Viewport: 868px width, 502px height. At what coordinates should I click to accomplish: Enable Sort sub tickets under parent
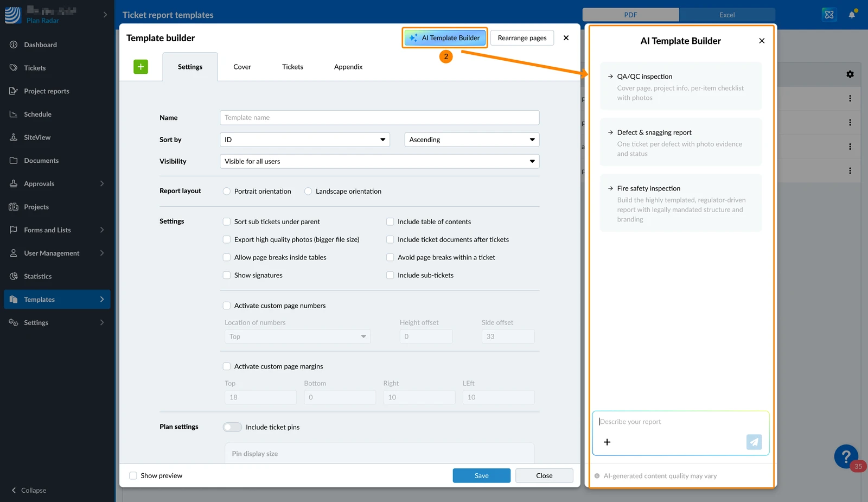click(x=227, y=221)
